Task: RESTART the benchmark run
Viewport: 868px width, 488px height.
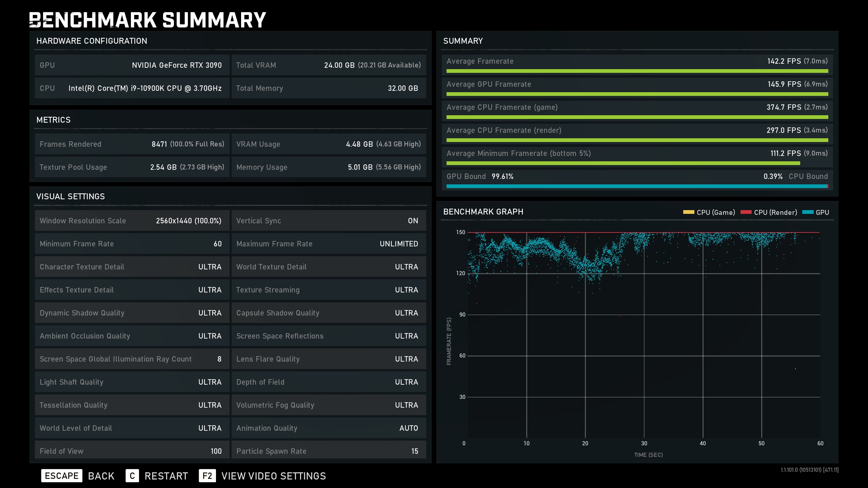Action: click(x=166, y=476)
